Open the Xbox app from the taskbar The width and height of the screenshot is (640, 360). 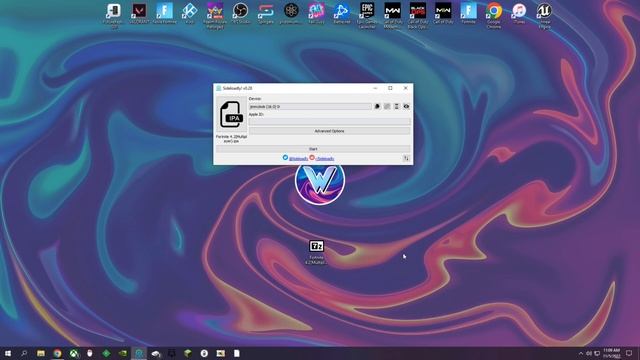(74, 353)
